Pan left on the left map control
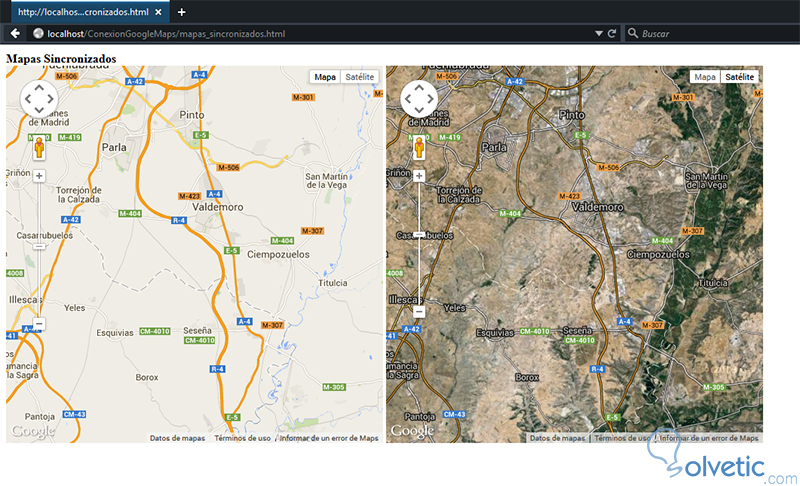This screenshot has width=800, height=486. [28, 99]
